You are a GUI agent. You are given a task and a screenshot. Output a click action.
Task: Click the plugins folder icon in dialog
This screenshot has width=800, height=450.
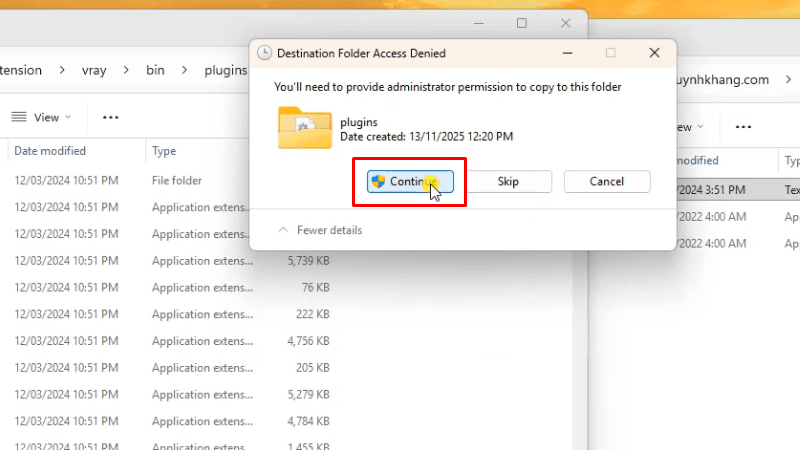pos(304,128)
